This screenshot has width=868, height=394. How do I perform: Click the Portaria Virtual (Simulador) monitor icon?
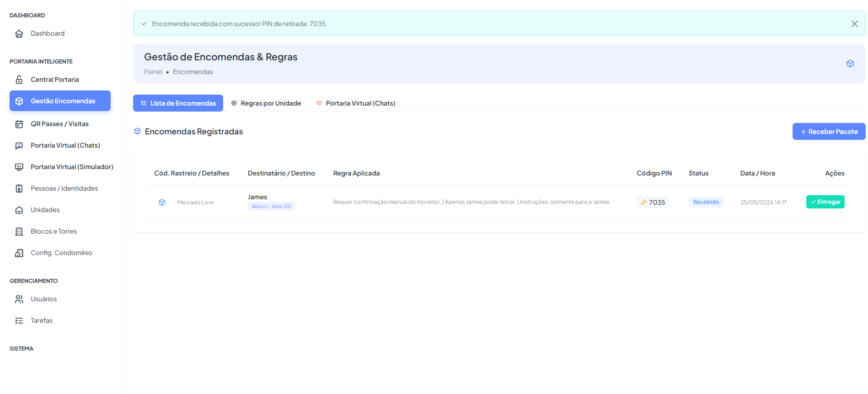click(19, 167)
